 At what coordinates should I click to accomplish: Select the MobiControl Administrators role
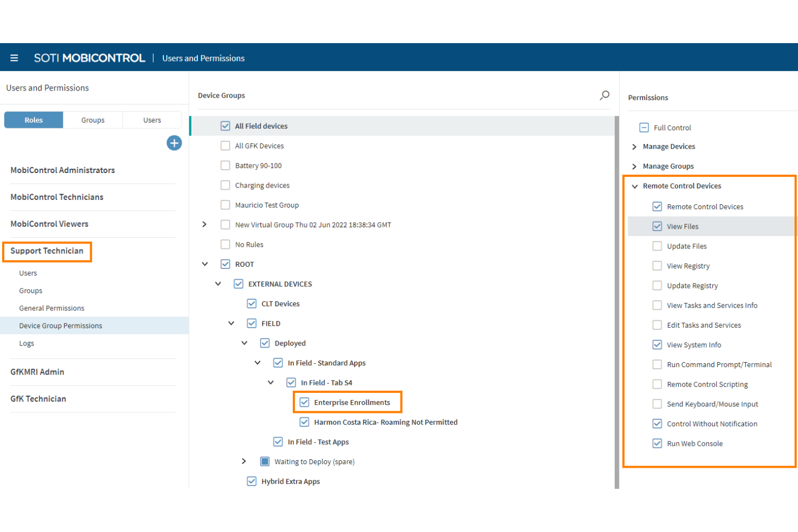click(x=63, y=170)
